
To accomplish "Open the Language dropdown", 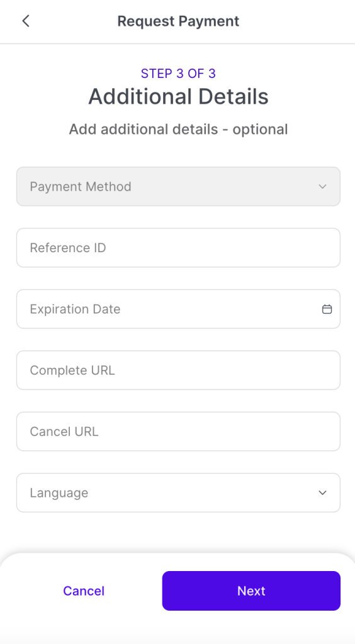I will coord(178,493).
